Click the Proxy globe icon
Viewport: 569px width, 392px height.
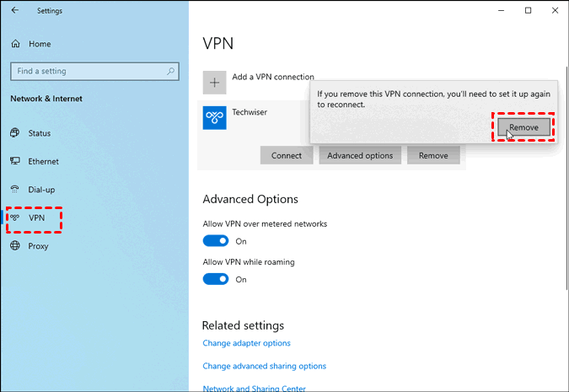pos(15,246)
